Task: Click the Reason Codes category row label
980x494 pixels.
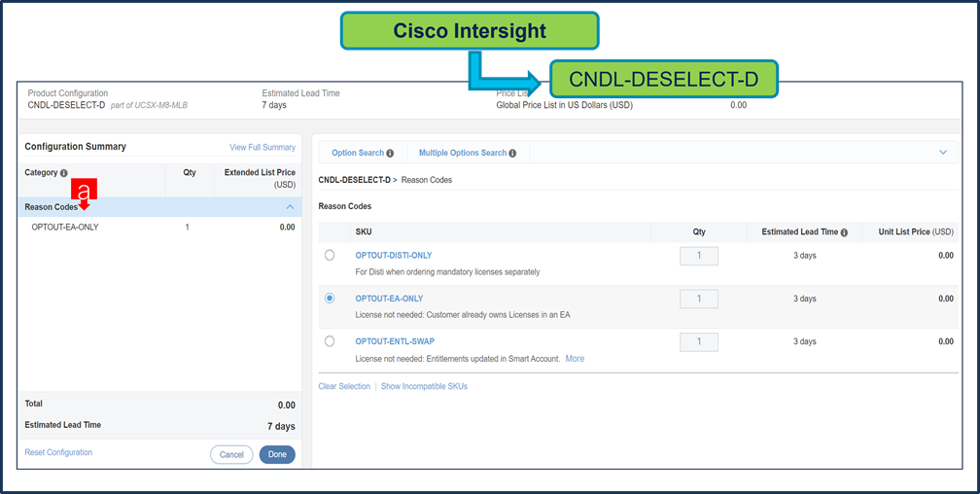Action: (x=52, y=207)
